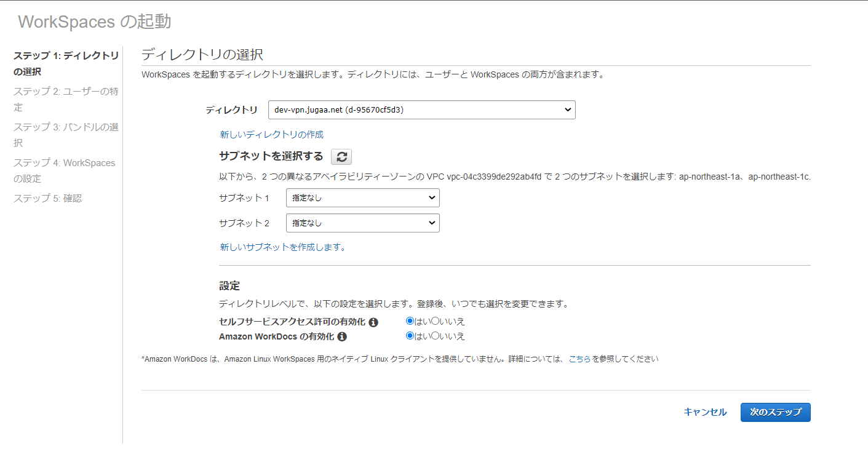
Task: Expand the サブネット 1 dropdown
Action: click(363, 198)
